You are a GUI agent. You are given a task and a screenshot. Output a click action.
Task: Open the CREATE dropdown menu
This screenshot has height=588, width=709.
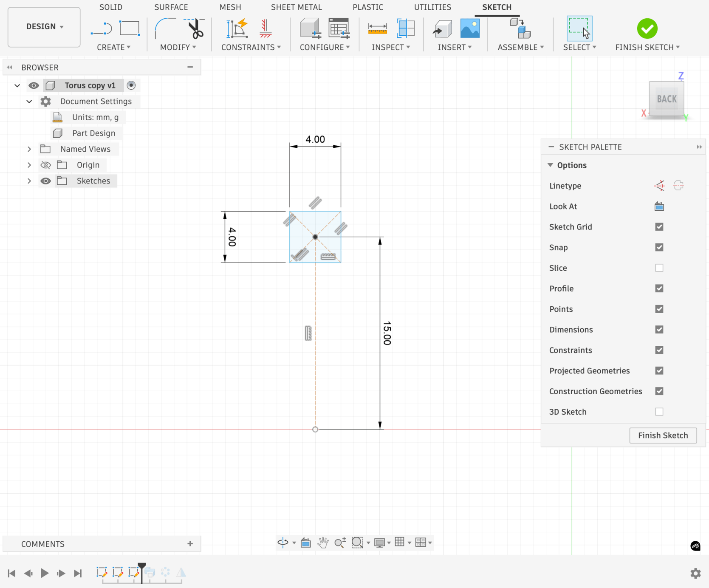[113, 47]
